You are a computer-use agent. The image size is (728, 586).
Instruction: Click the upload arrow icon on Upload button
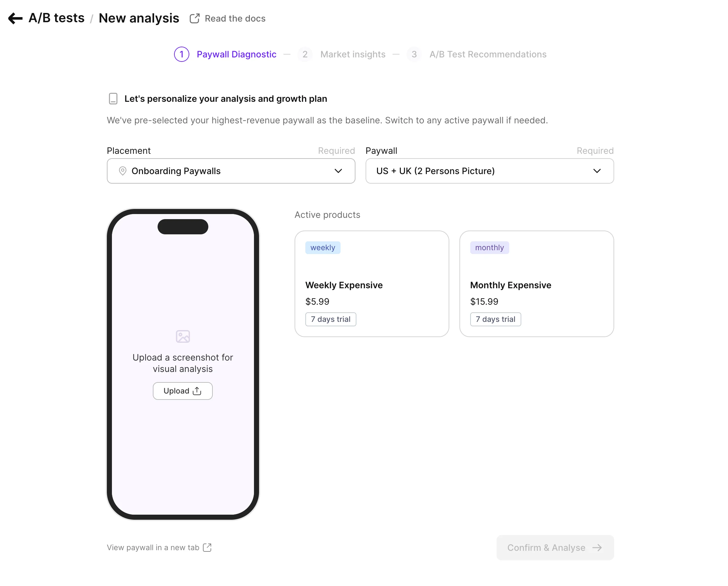tap(197, 391)
